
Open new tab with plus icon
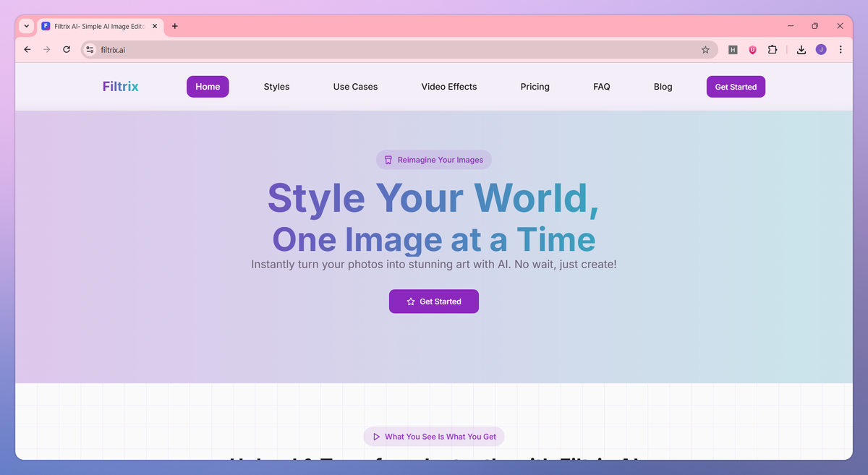pos(175,26)
